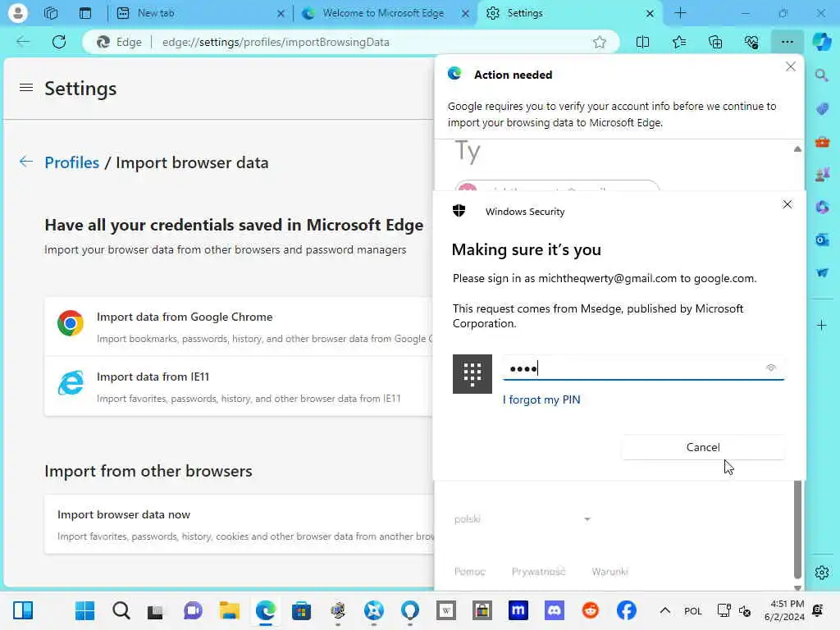Open the profile avatar icon in title bar
The width and height of the screenshot is (840, 630).
tap(18, 13)
